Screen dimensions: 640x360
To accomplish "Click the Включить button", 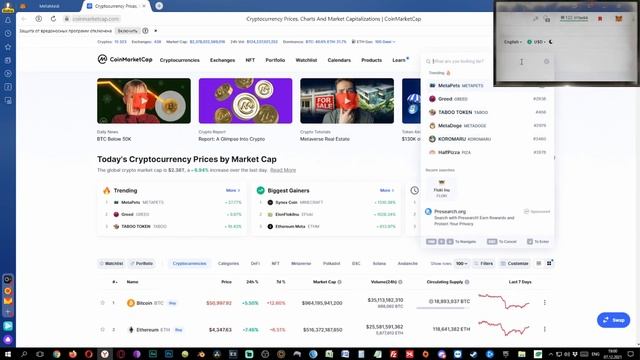I will pos(127,31).
